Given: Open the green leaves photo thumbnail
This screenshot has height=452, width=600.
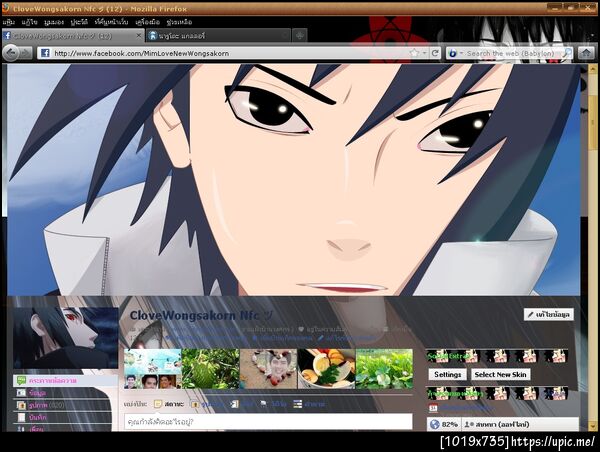Looking at the screenshot, I should [x=384, y=369].
